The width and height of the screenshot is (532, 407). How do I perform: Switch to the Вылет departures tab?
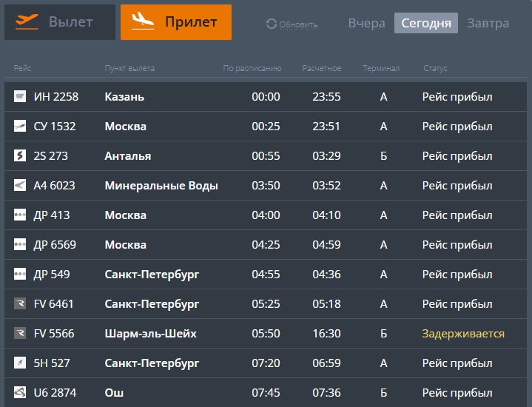pos(60,22)
